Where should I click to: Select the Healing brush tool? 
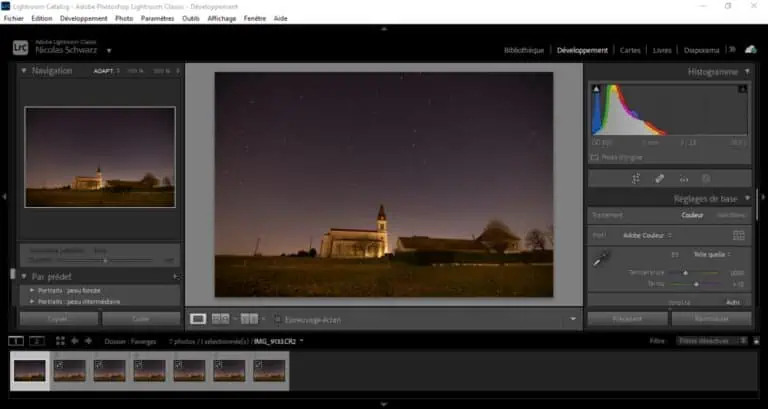[659, 179]
